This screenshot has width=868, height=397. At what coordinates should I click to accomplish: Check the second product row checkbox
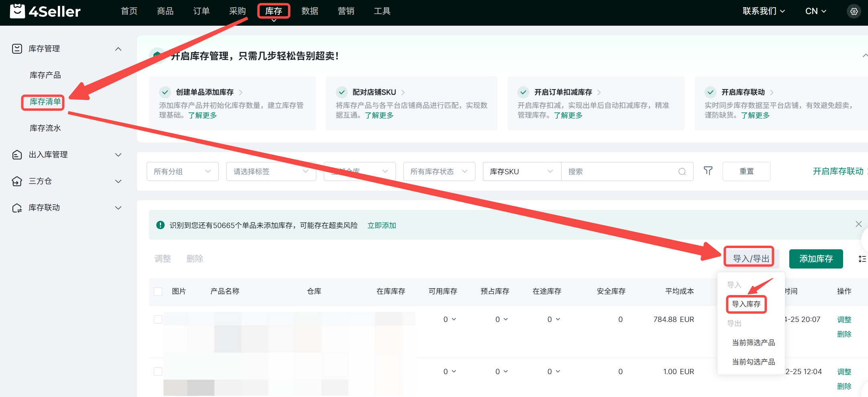tap(158, 372)
